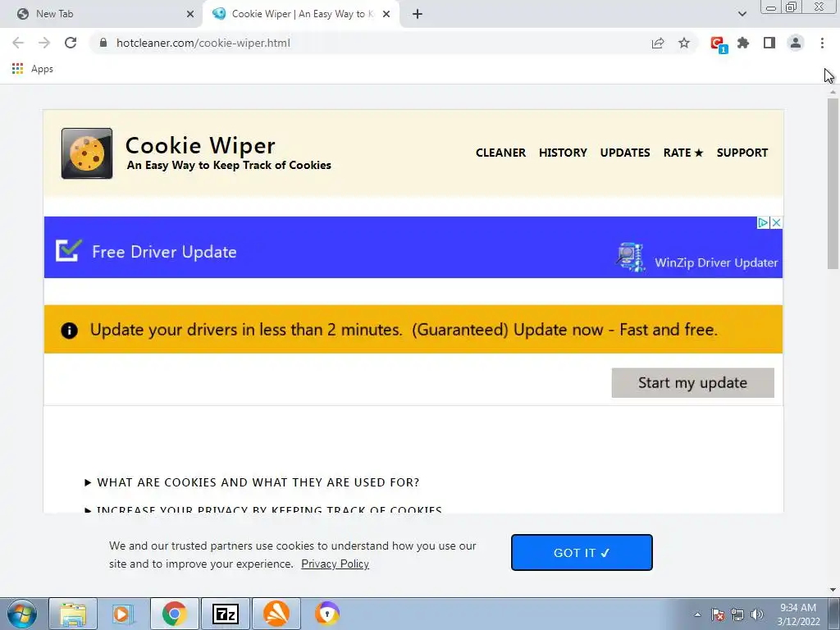Image resolution: width=840 pixels, height=630 pixels.
Task: Click the AdChoices triangle icon
Action: pyautogui.click(x=763, y=222)
